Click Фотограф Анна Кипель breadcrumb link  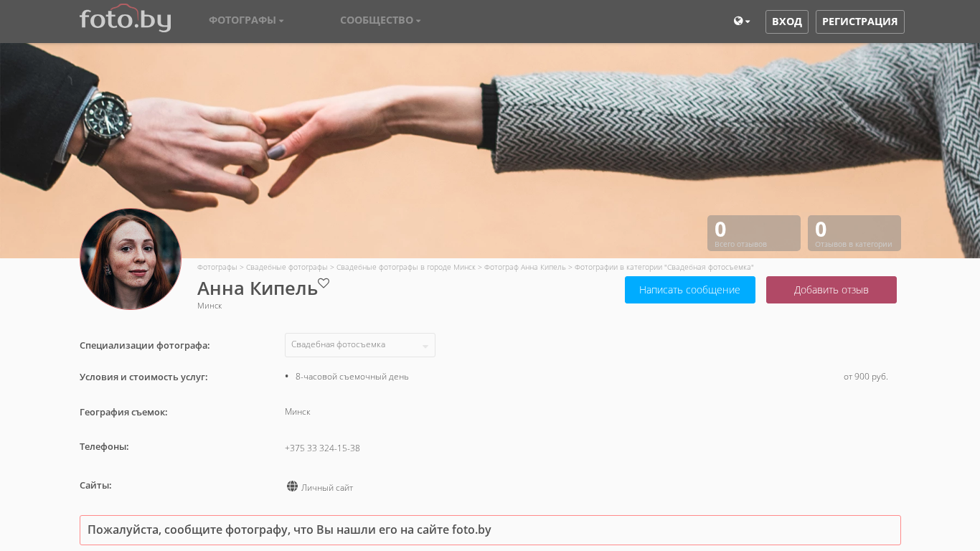pyautogui.click(x=524, y=267)
